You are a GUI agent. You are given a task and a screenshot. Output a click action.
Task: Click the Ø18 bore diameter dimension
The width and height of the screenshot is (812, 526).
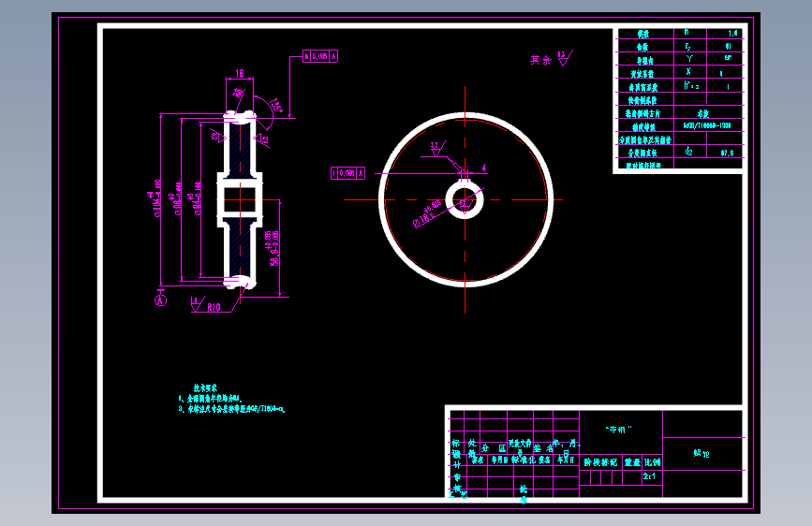pyautogui.click(x=428, y=213)
